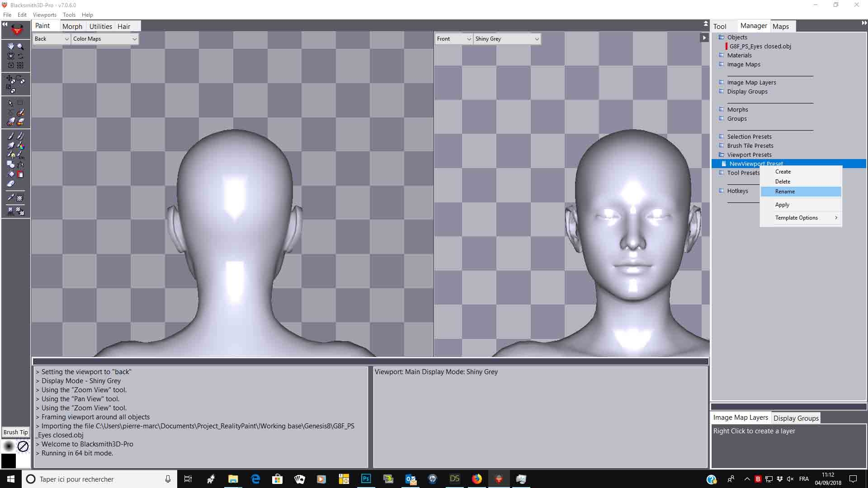The image size is (868, 488).
Task: Click the Blacksmith3D red logo icon
Action: pyautogui.click(x=17, y=30)
